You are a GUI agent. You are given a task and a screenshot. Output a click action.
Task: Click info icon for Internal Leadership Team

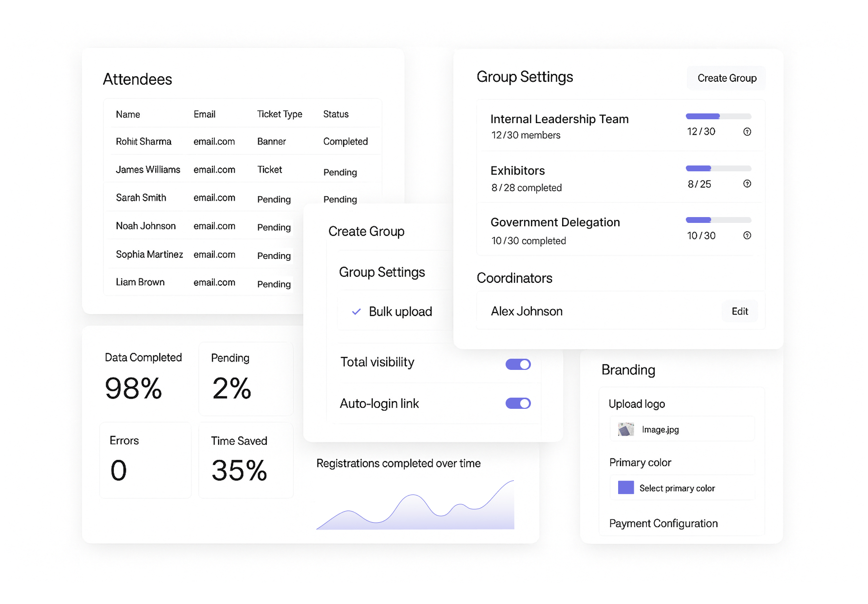[747, 132]
